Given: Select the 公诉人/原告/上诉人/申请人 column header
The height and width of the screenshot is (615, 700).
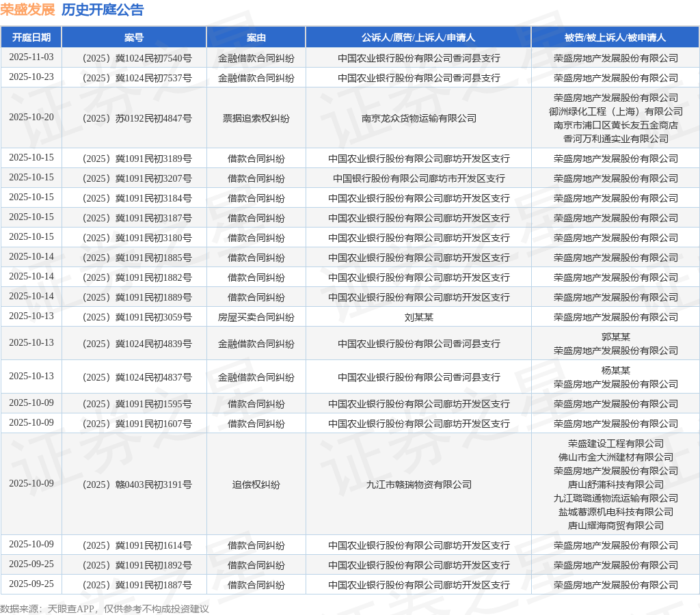Looking at the screenshot, I should tap(419, 38).
